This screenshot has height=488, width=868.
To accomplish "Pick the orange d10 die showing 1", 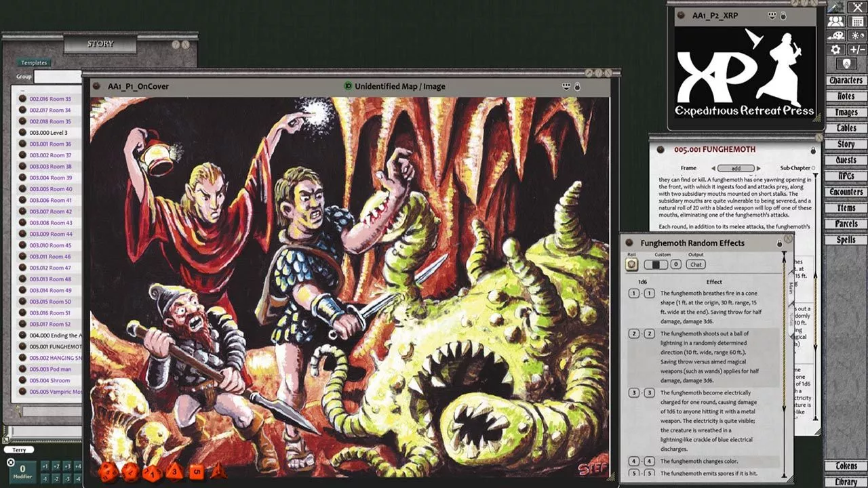I will [152, 472].
